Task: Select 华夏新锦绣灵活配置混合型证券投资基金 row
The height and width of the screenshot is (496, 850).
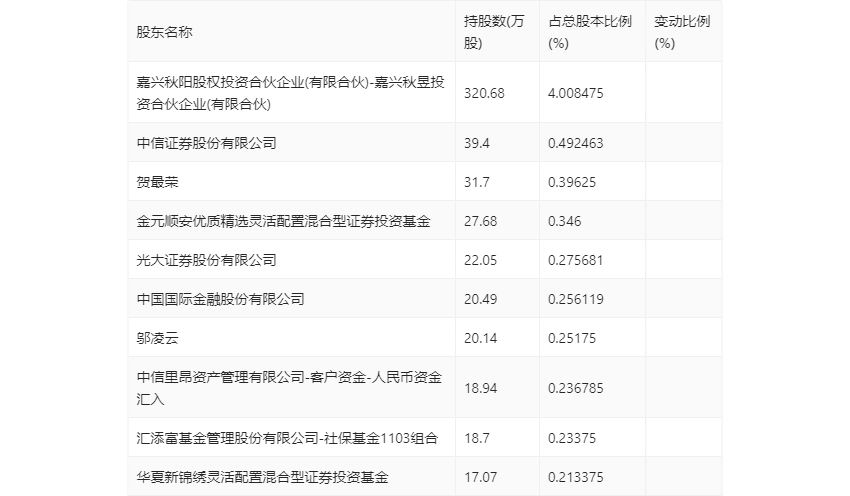Action: click(x=424, y=477)
